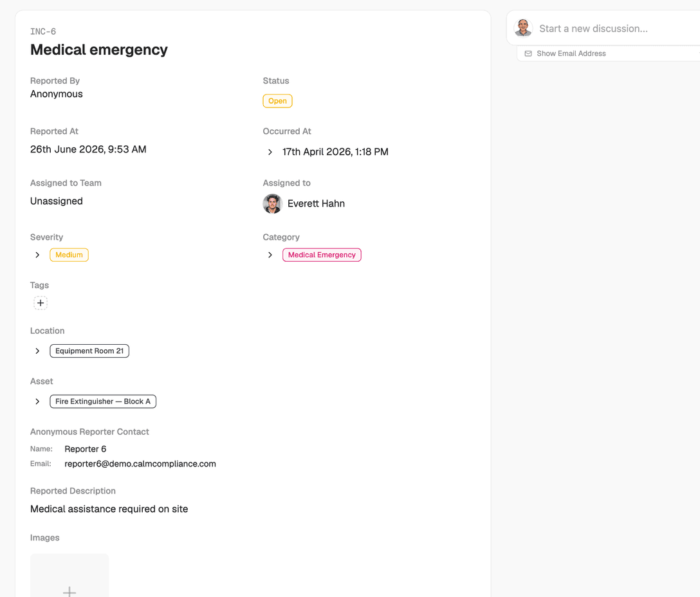
Task: Focus the Start a new discussion field
Action: [593, 28]
